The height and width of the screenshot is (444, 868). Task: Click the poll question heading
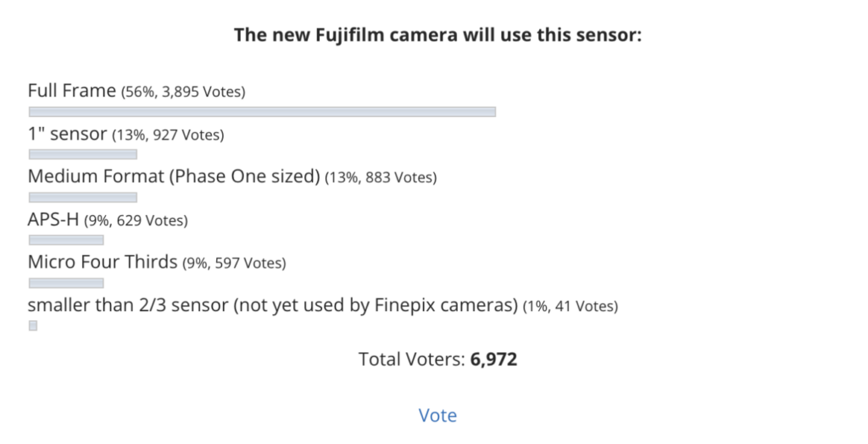tap(437, 35)
